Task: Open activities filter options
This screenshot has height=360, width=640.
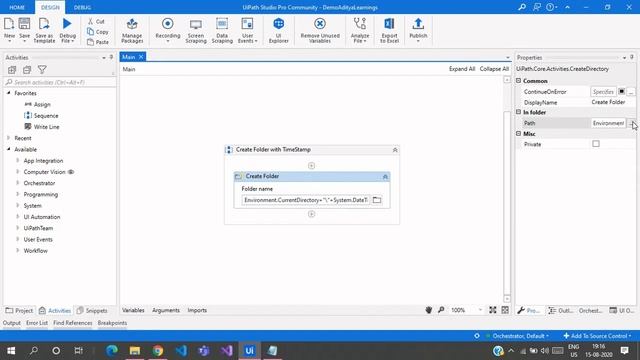Action: pos(42,70)
